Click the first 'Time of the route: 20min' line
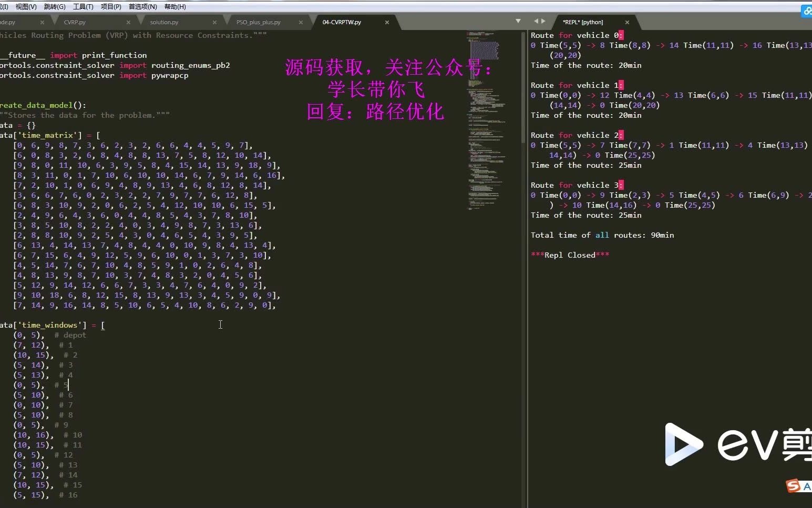 pyautogui.click(x=586, y=65)
